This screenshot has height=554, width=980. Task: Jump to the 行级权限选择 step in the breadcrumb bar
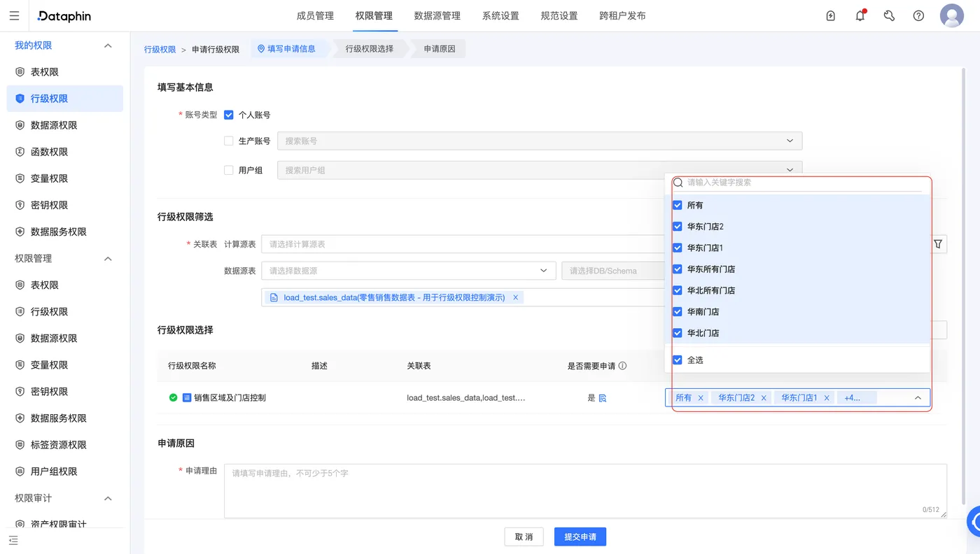(x=370, y=49)
